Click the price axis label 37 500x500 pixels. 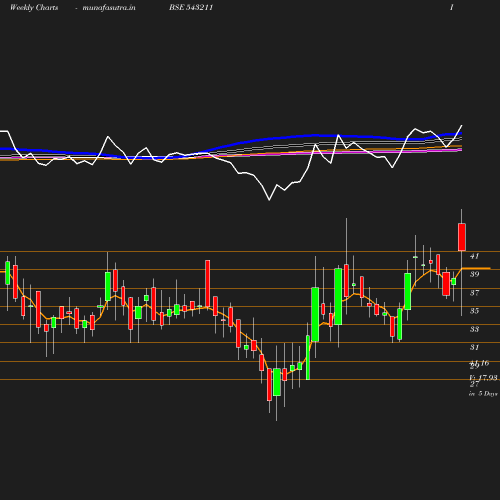click(x=474, y=293)
